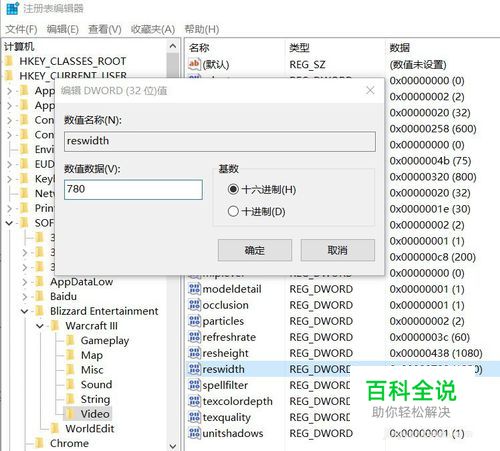Click the tree scrollbar up arrow

point(173,46)
